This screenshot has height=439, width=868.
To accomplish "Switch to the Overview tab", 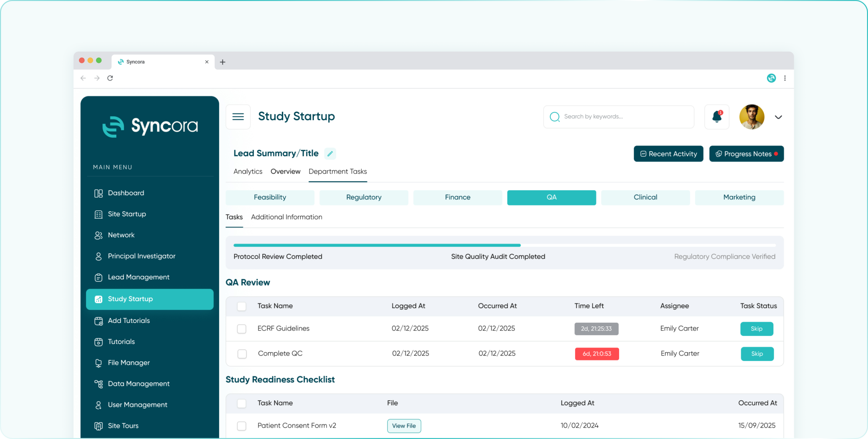I will [x=285, y=171].
